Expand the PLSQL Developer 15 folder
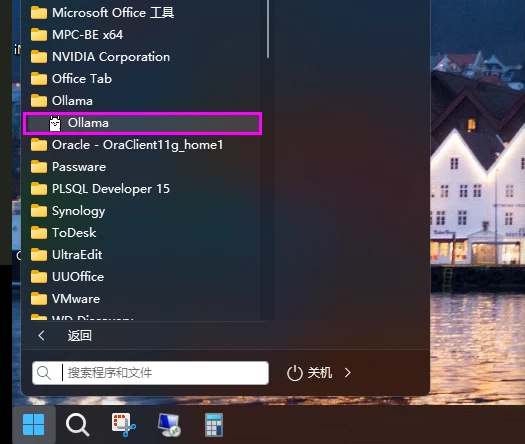Image resolution: width=525 pixels, height=444 pixels. tap(142, 189)
